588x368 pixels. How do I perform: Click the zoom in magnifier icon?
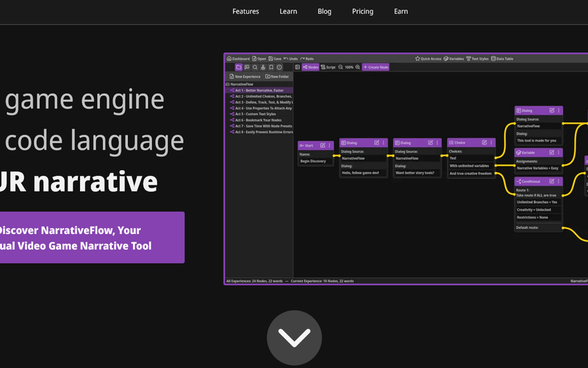pyautogui.click(x=358, y=67)
